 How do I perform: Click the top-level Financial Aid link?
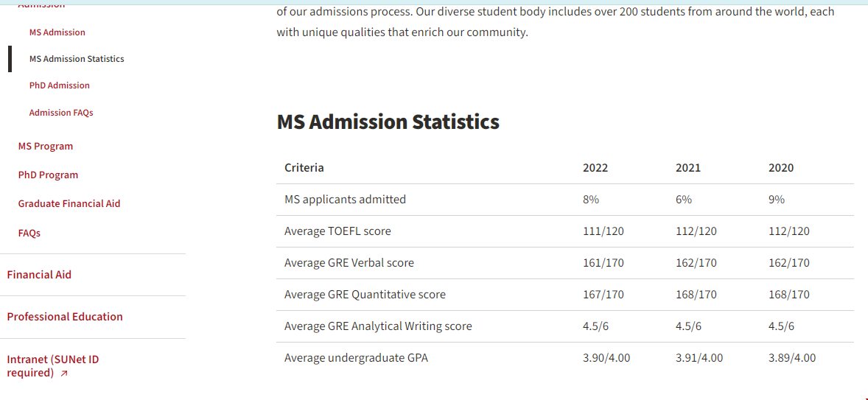[x=39, y=275]
